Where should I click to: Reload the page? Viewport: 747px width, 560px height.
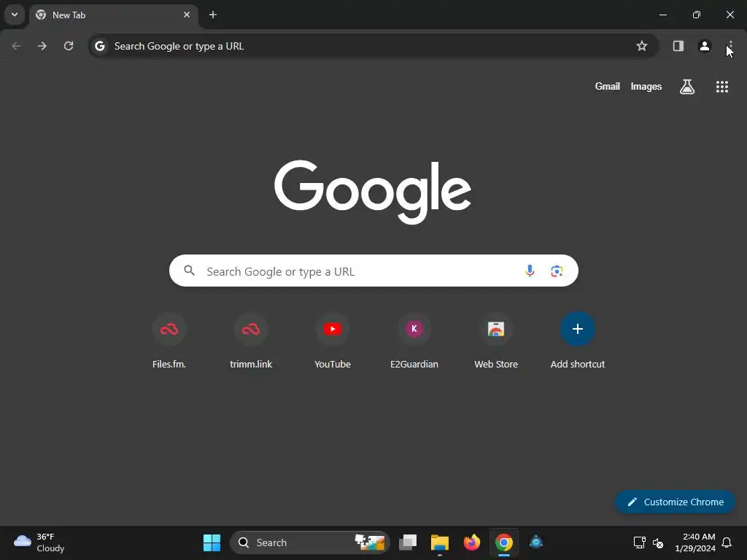coord(69,46)
